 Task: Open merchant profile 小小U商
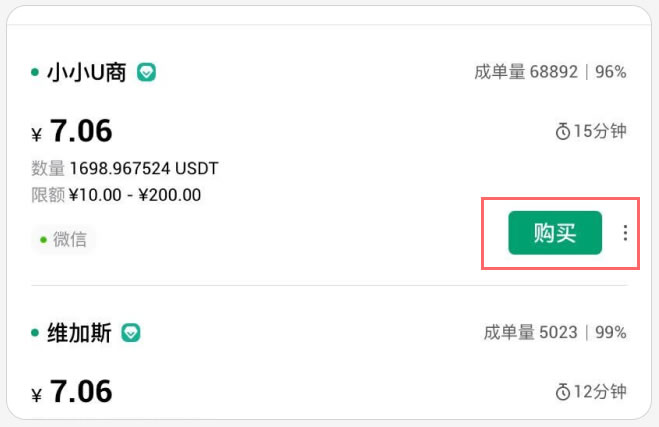pos(87,72)
